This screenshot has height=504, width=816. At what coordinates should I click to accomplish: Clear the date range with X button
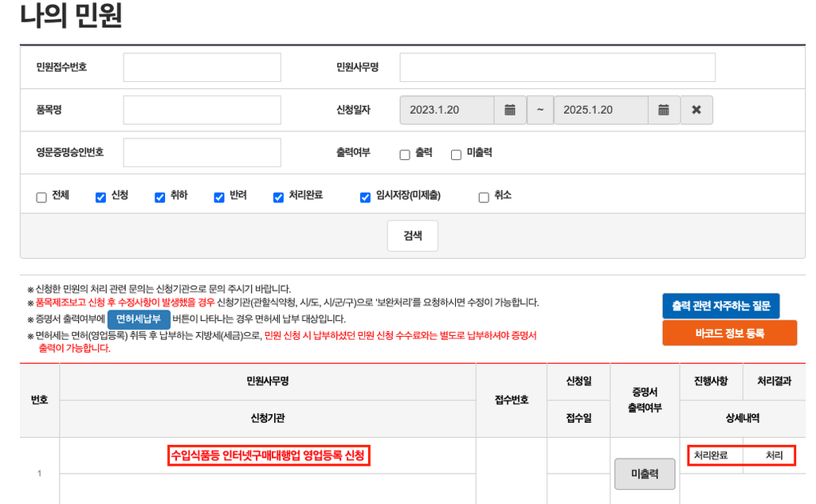(696, 110)
